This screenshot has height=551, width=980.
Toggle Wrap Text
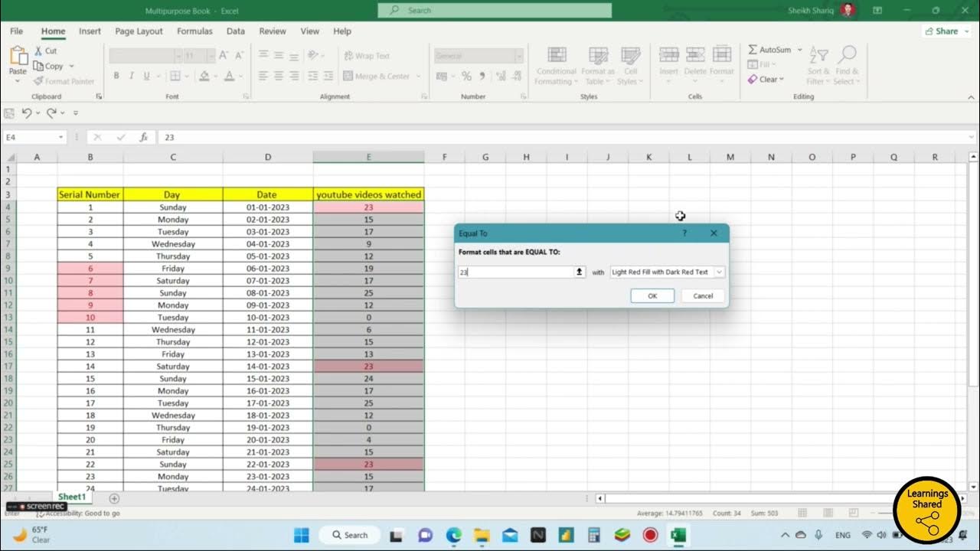tap(367, 56)
